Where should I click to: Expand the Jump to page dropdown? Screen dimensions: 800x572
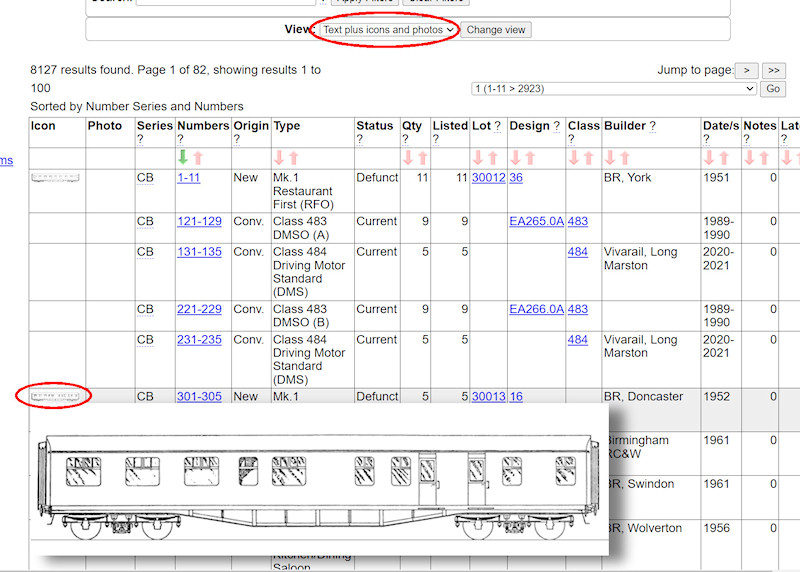coord(613,89)
